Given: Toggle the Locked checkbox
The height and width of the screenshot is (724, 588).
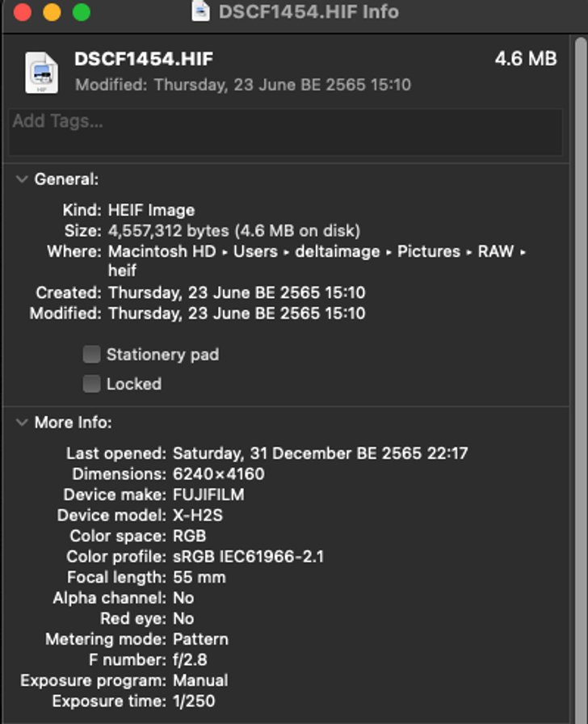Looking at the screenshot, I should pyautogui.click(x=92, y=384).
